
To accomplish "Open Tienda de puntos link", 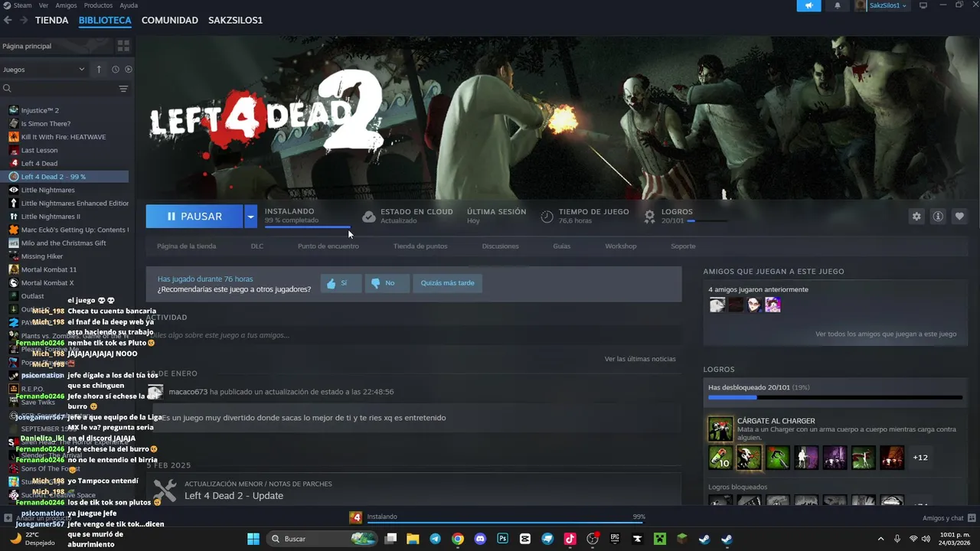I will pyautogui.click(x=420, y=246).
